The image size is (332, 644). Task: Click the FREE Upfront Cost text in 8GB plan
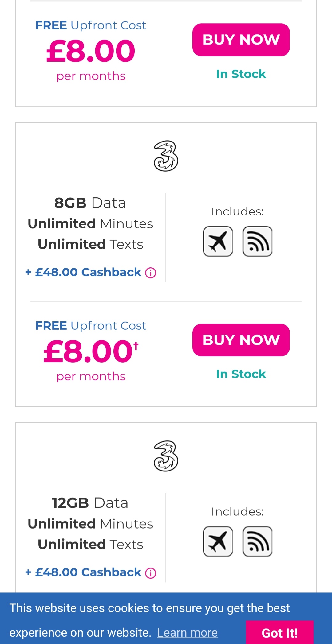[91, 326]
